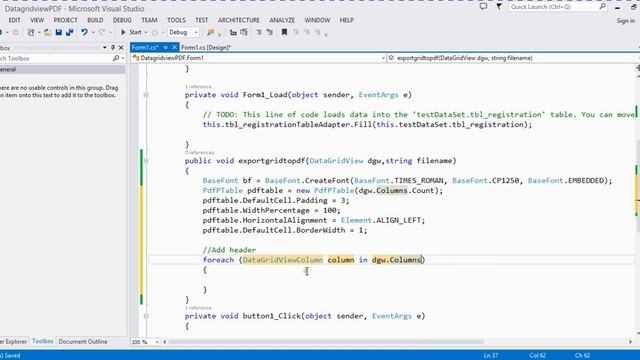Click the pin icon on Form1.cs tab

[165, 47]
